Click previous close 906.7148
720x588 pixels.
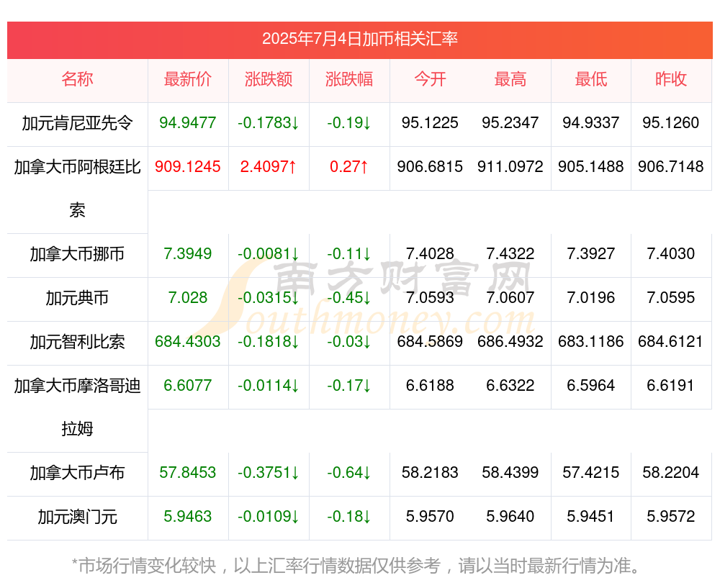671,167
